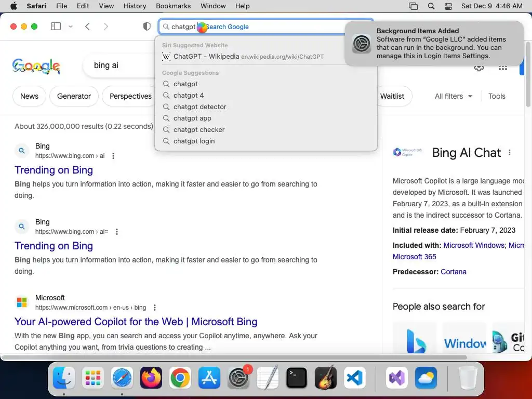Image resolution: width=532 pixels, height=399 pixels.
Task: Open the Google apps grid icon
Action: pyautogui.click(x=503, y=68)
